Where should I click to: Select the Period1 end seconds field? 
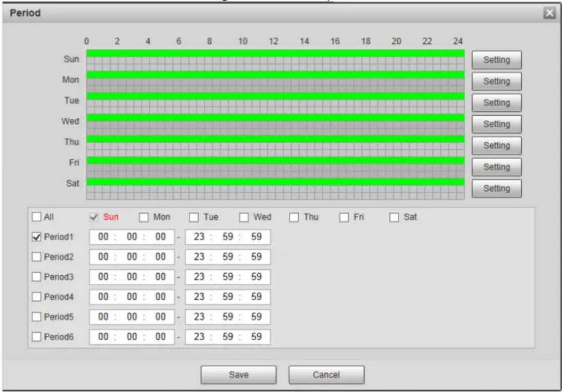(256, 237)
